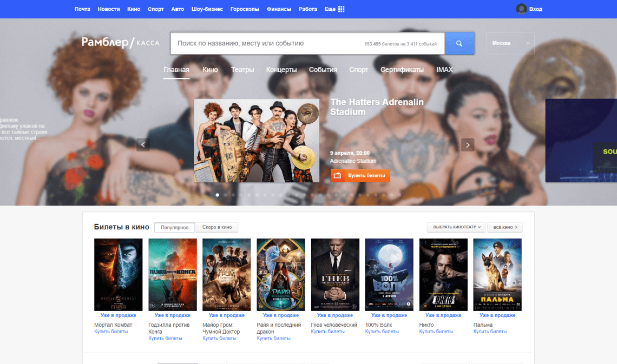Viewport: 617px width, 364px height.
Task: Open Работа in the top bar
Action: tap(308, 9)
